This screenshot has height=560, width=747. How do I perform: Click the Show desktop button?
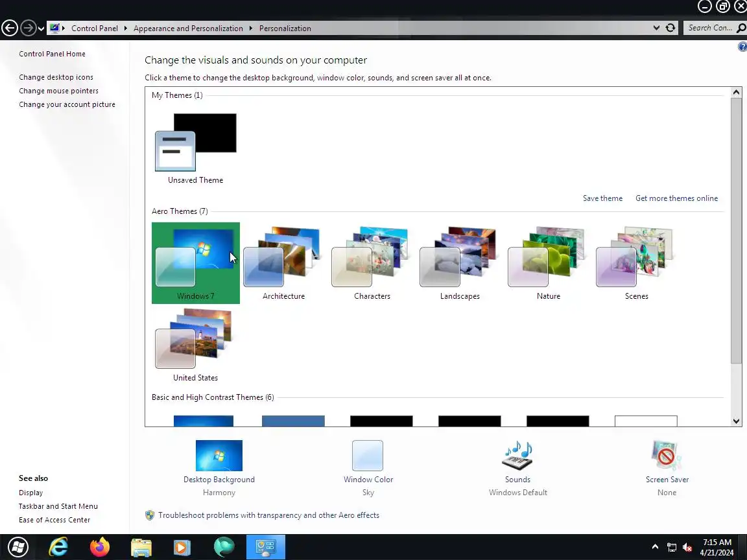(742, 547)
